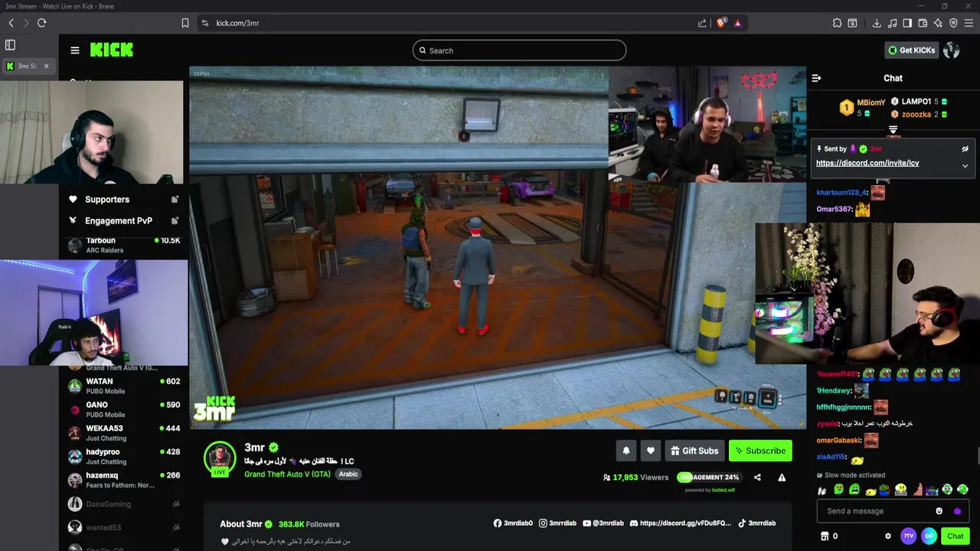
Task: Open the Tarboun ARC Raiders channel
Action: tap(123, 245)
